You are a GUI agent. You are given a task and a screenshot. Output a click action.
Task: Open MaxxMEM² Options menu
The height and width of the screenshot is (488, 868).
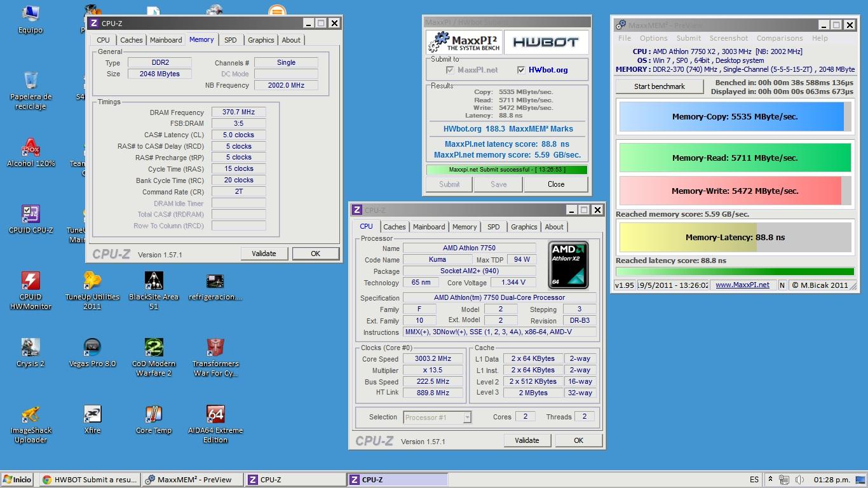click(654, 38)
